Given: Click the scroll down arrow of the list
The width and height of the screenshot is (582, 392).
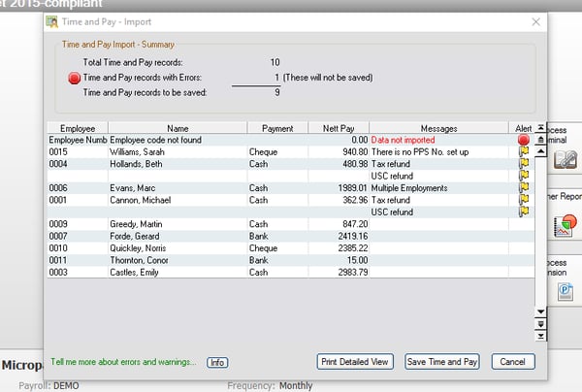Looking at the screenshot, I should [x=541, y=311].
